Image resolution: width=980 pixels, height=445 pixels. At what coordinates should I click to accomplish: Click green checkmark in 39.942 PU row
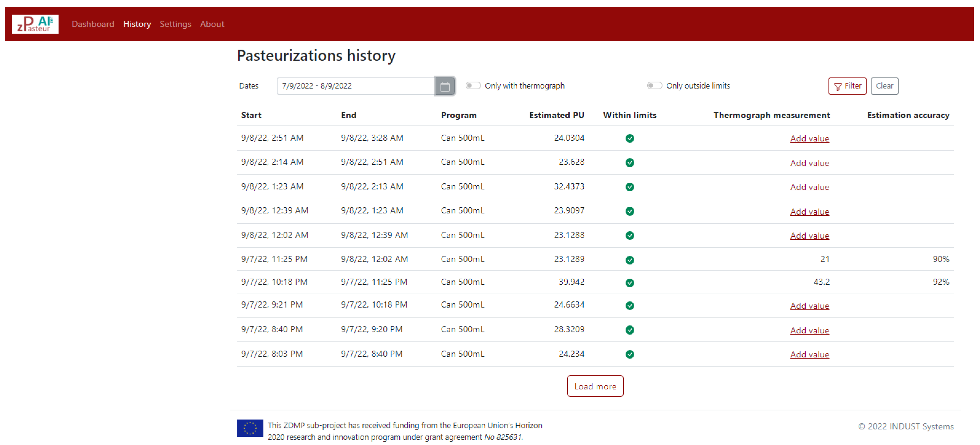click(630, 282)
